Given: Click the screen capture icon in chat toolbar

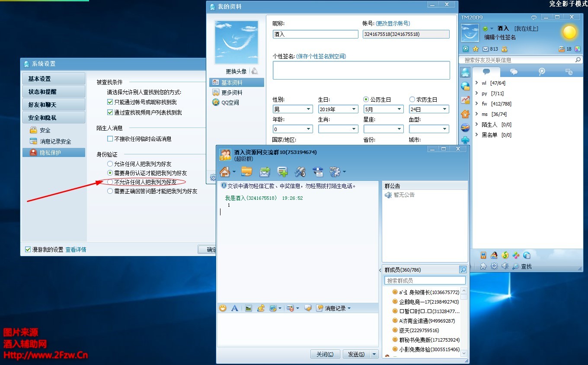Looking at the screenshot, I should pyautogui.click(x=273, y=308).
